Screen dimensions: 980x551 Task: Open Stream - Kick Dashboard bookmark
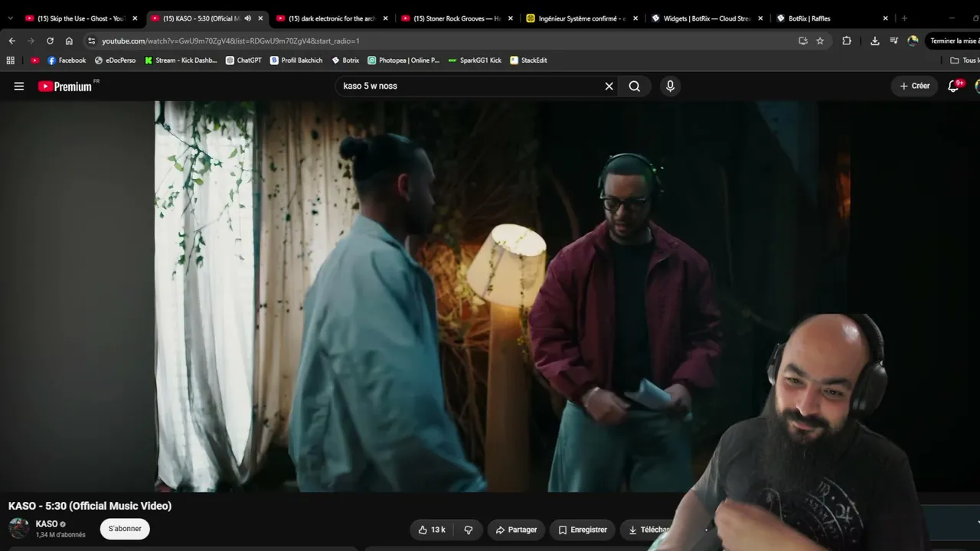[181, 60]
